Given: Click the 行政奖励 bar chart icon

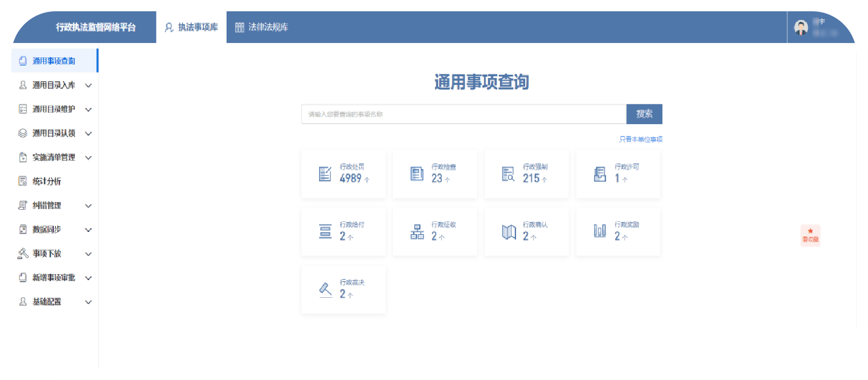Looking at the screenshot, I should click(599, 231).
